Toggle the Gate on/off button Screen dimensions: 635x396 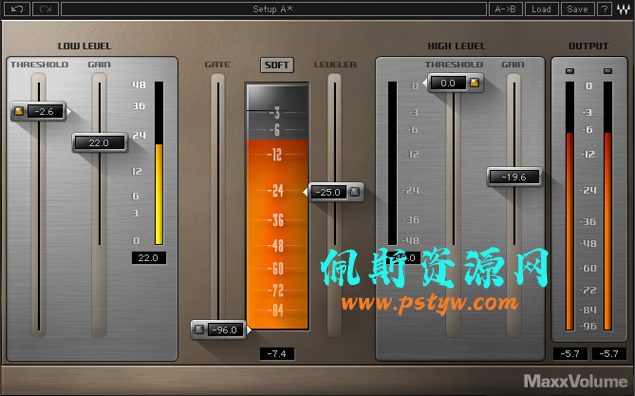click(x=199, y=330)
